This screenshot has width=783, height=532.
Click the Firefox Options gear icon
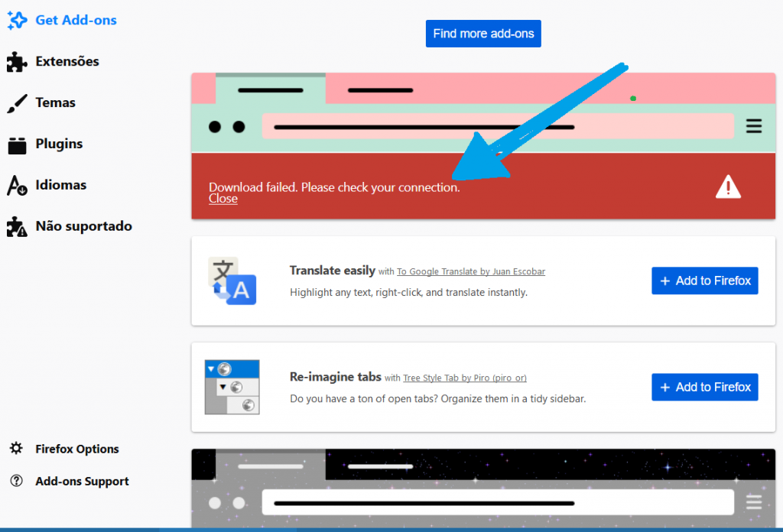tap(17, 448)
